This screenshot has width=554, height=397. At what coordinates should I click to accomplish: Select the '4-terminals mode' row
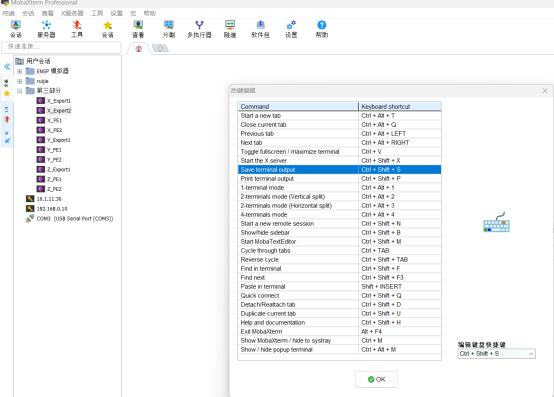tap(339, 214)
